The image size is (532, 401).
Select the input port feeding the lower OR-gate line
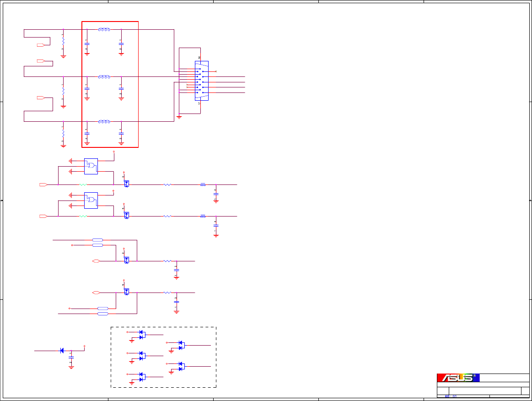(x=43, y=216)
